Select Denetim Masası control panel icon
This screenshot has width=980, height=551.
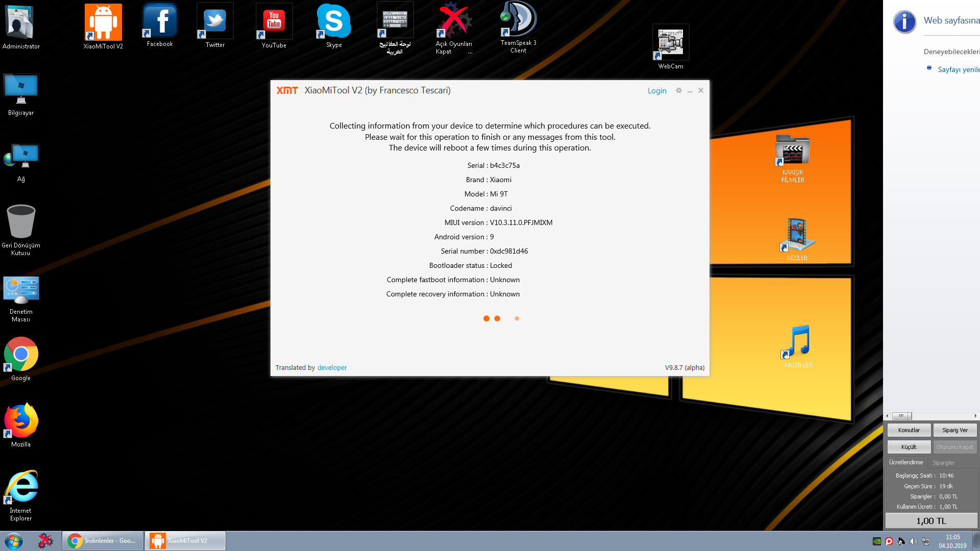click(x=21, y=299)
